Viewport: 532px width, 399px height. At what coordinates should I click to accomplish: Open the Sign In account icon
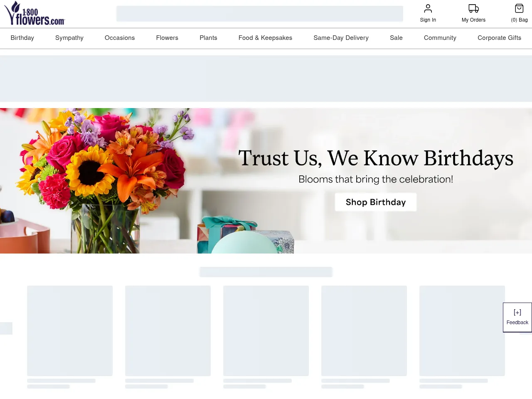tap(428, 9)
